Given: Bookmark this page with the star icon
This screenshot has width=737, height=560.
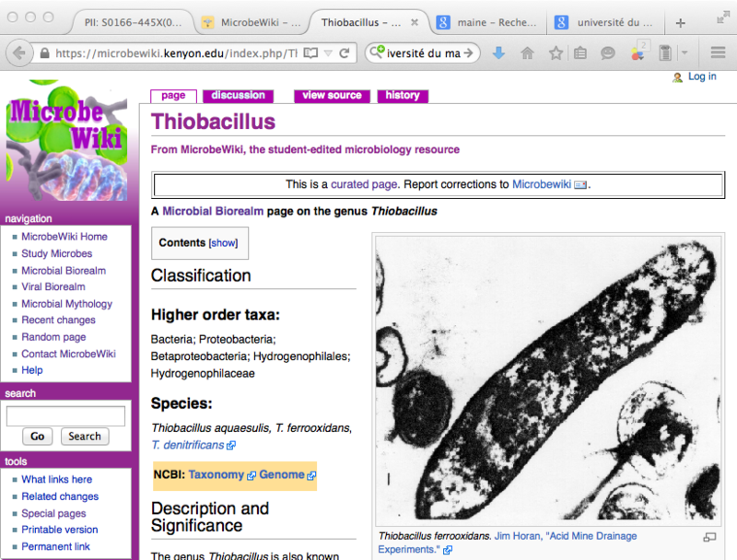Looking at the screenshot, I should coord(556,53).
